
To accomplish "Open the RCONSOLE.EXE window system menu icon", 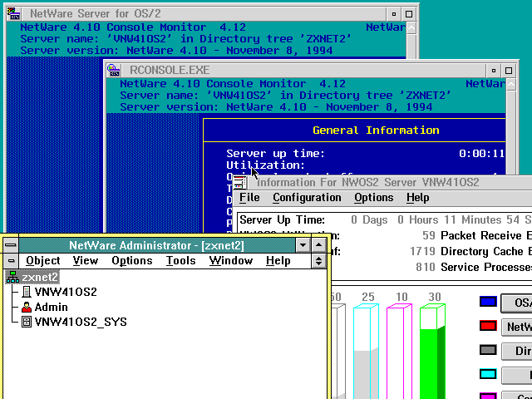I will [114, 70].
